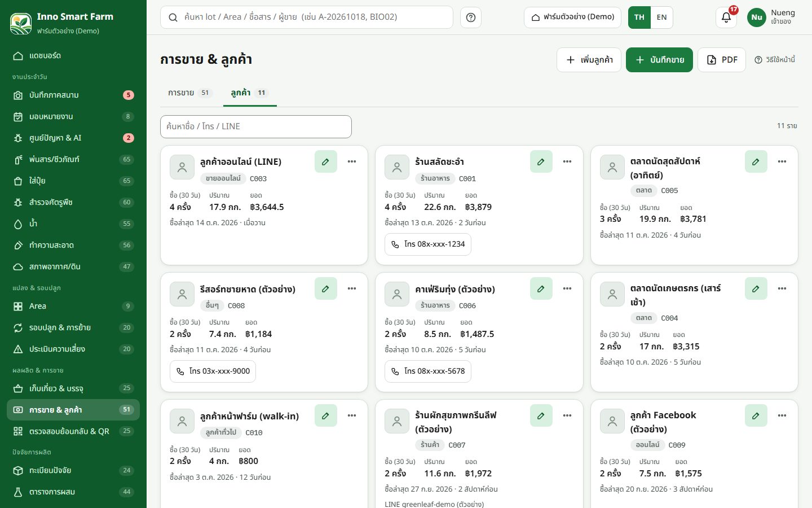Click the search help question icon
Viewport: 812px width, 508px height.
coord(471,17)
